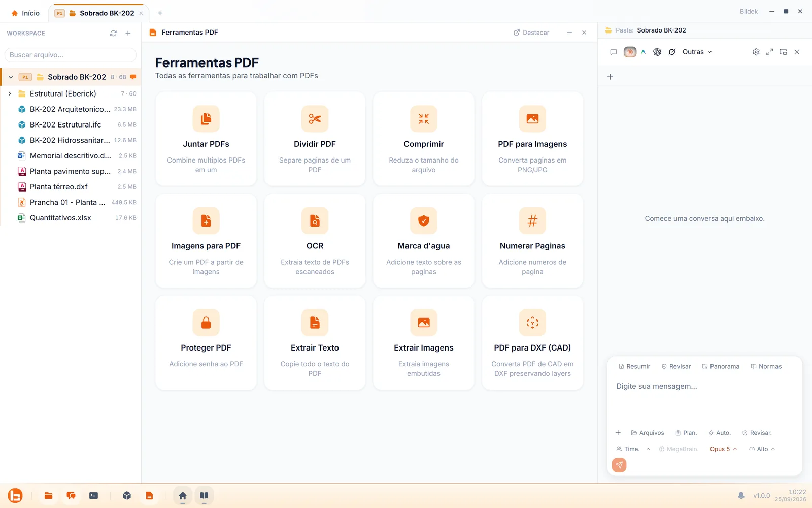This screenshot has width=812, height=508.
Task: Toggle the MegaBrain. option
Action: [x=679, y=449]
